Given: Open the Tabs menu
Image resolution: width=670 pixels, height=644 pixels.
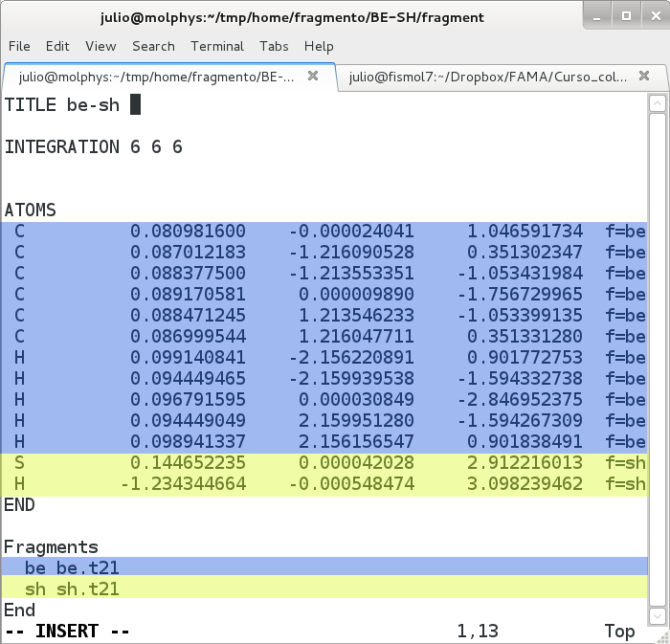Looking at the screenshot, I should point(274,46).
